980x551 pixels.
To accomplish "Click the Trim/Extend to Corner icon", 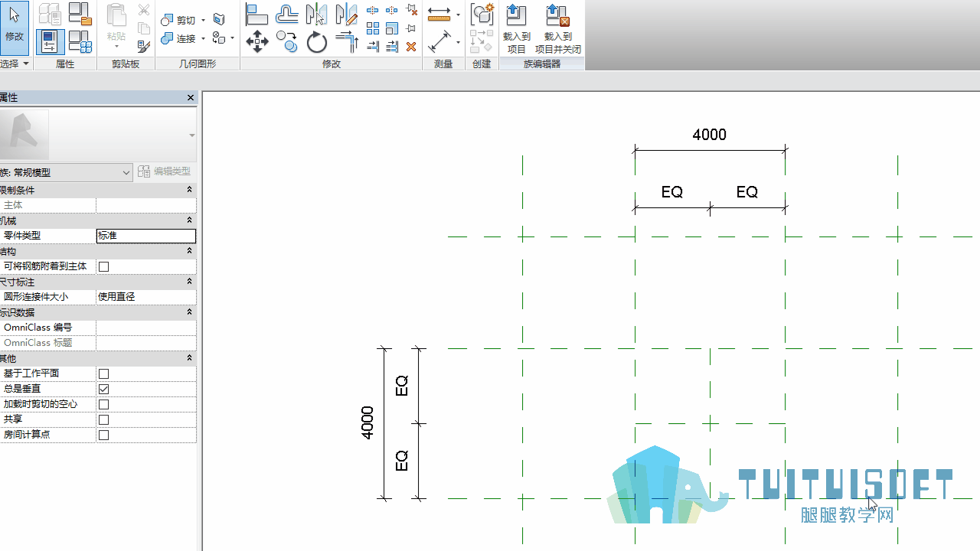I will (x=347, y=41).
